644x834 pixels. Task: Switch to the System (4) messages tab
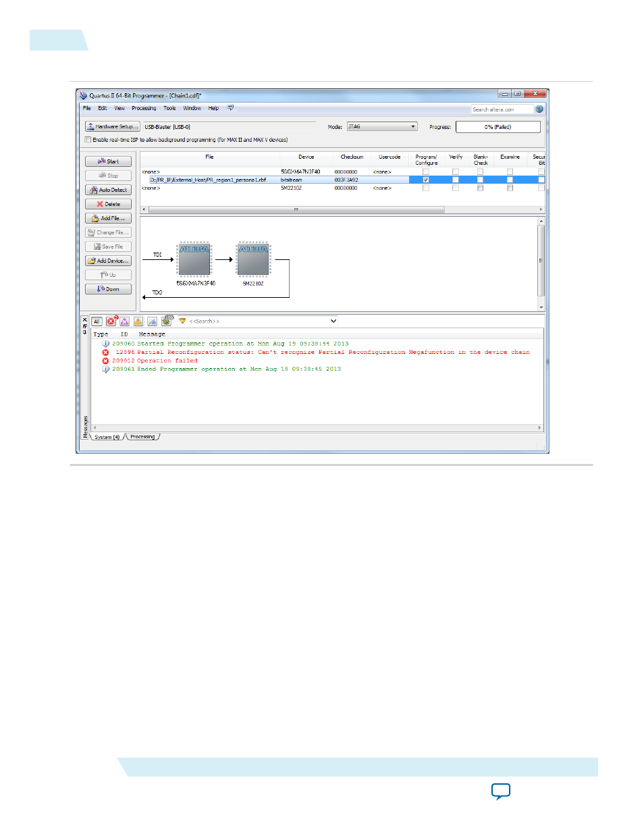pos(107,438)
